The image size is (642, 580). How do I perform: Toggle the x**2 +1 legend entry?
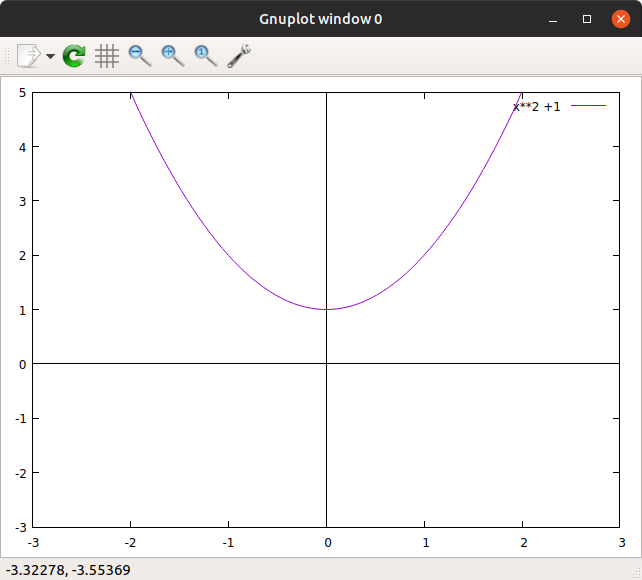tap(536, 107)
